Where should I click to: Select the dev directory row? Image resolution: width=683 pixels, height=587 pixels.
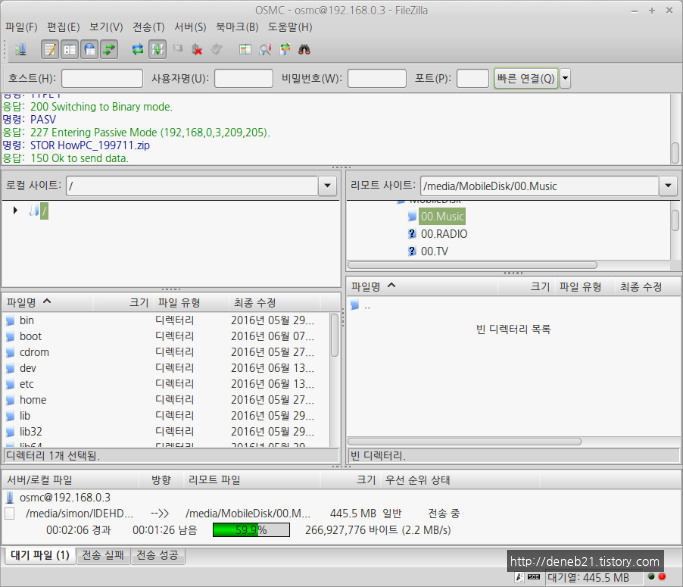pyautogui.click(x=166, y=368)
